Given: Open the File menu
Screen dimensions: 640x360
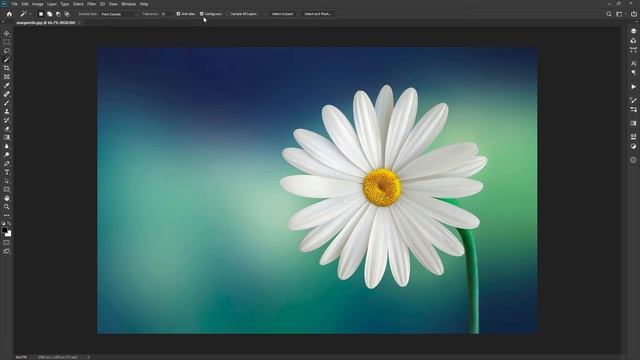Looking at the screenshot, I should [x=14, y=4].
